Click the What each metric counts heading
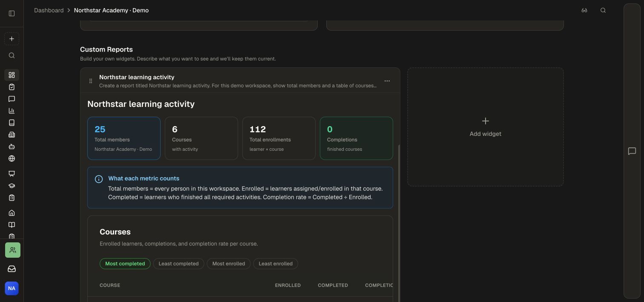The height and width of the screenshot is (302, 644). click(144, 178)
